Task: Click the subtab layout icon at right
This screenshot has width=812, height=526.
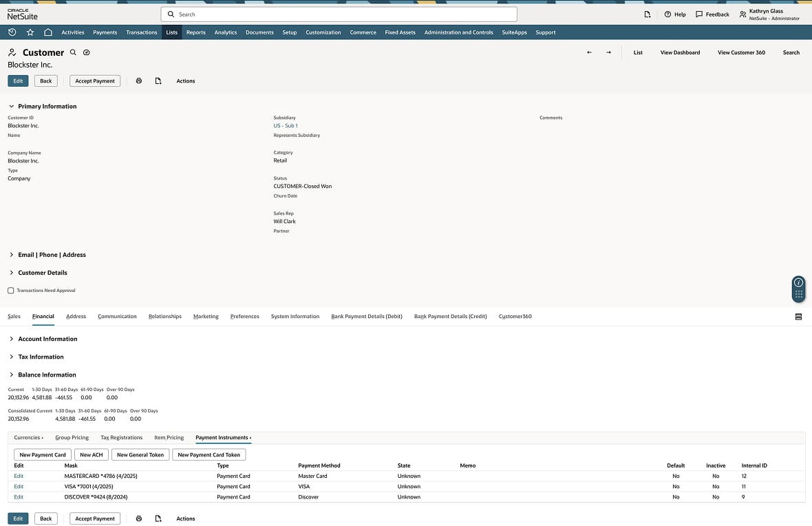Action: 798,317
